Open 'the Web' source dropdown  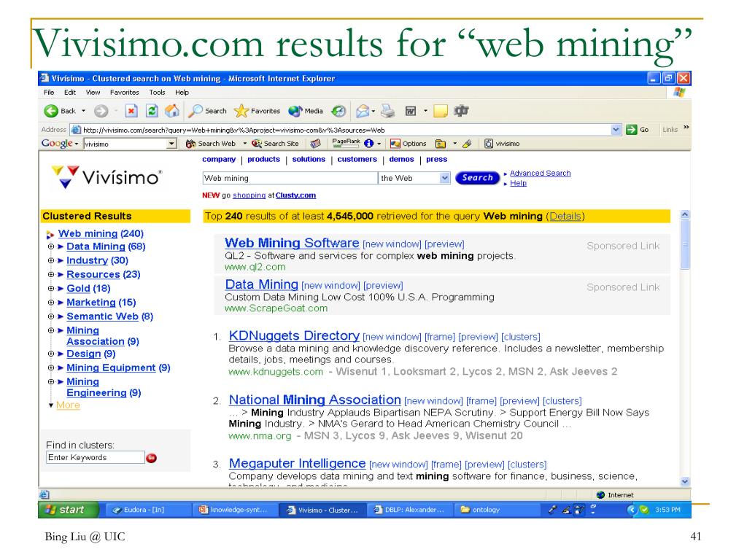click(x=445, y=178)
